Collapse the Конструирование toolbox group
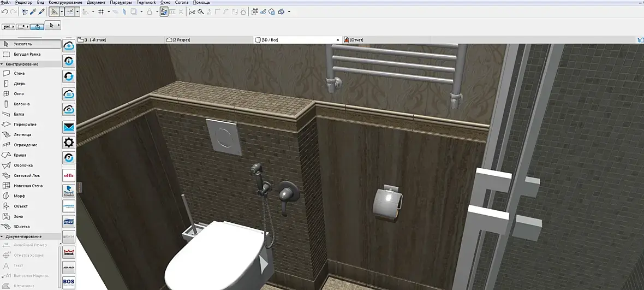This screenshot has width=644, height=290. pyautogui.click(x=2, y=64)
